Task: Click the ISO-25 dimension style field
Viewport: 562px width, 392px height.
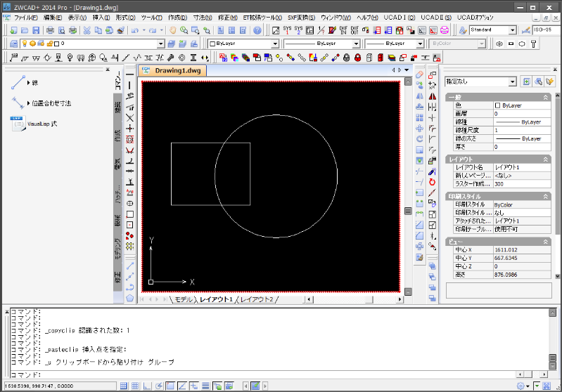Action: (x=547, y=30)
